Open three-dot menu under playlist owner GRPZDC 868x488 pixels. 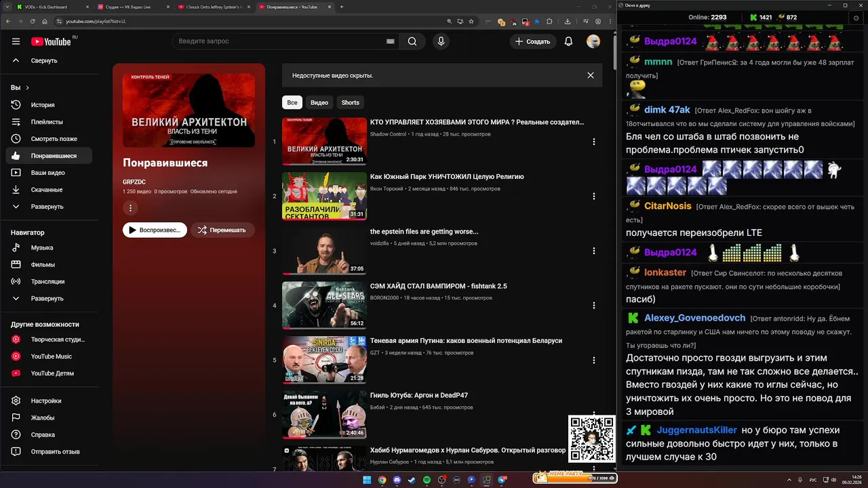(131, 208)
